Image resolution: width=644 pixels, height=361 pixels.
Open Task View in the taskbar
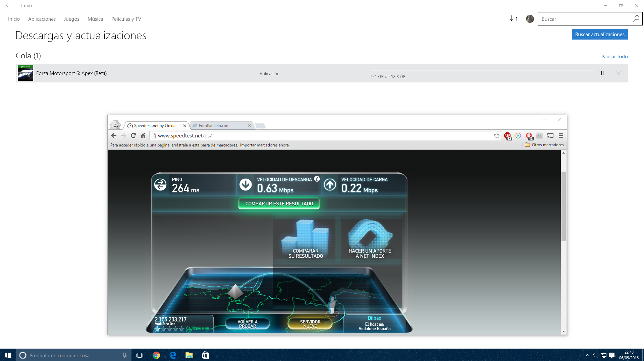140,355
